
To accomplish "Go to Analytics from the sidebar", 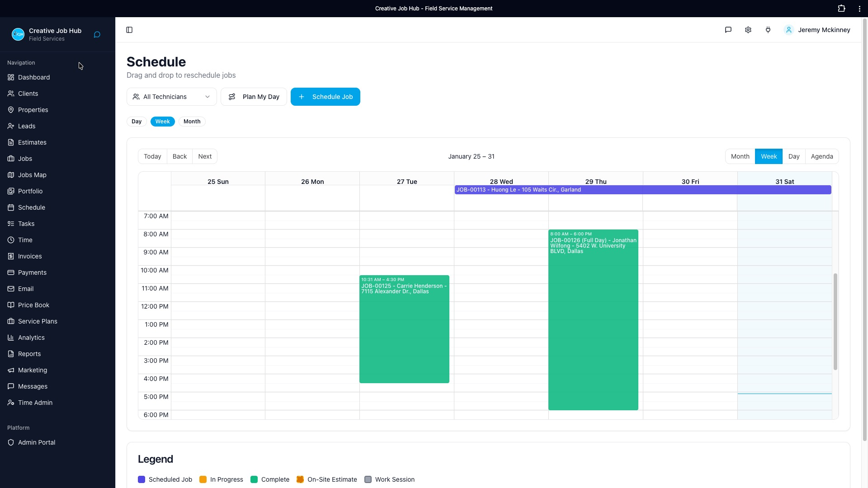I will click(31, 337).
